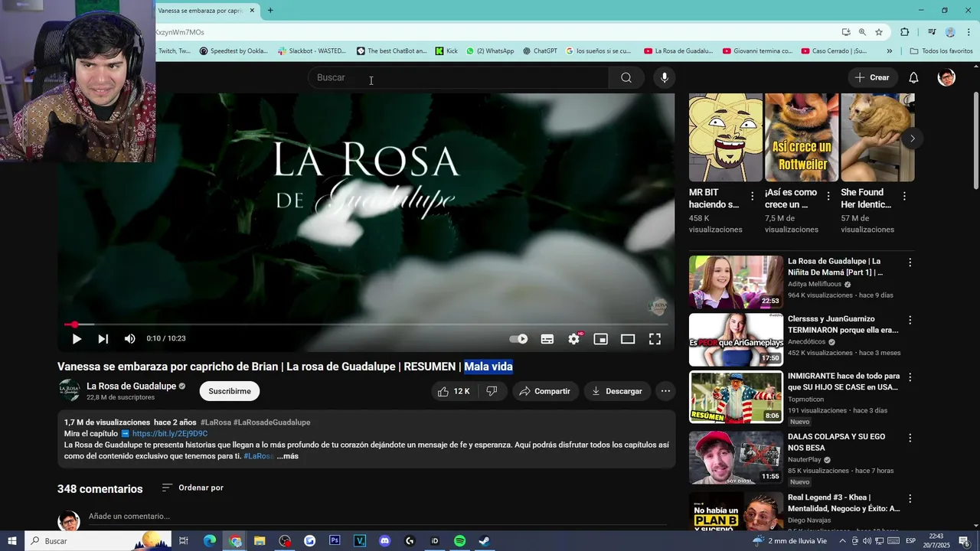The width and height of the screenshot is (980, 551).
Task: Click the Añade un comentario field
Action: [378, 517]
